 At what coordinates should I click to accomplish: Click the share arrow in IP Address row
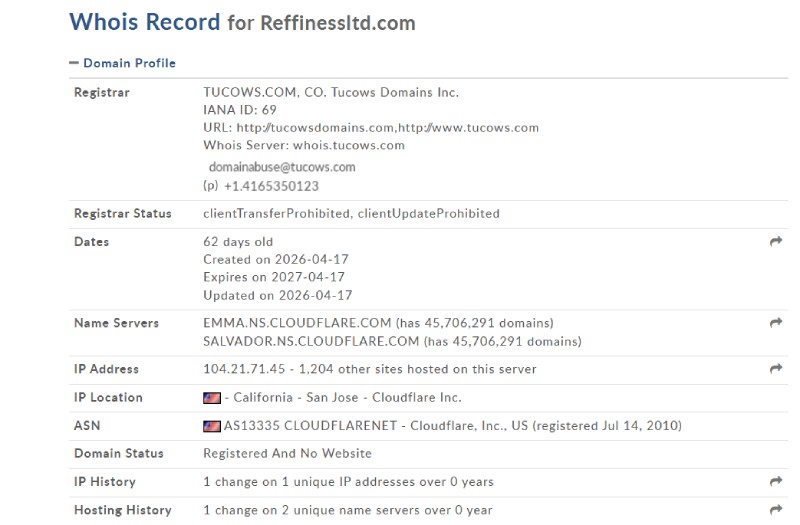tap(776, 368)
